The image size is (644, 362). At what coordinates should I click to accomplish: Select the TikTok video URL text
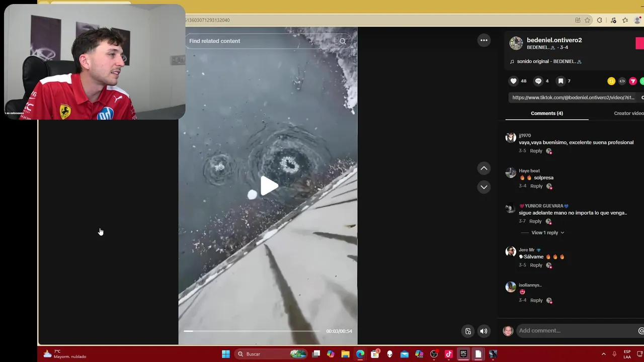point(574,98)
